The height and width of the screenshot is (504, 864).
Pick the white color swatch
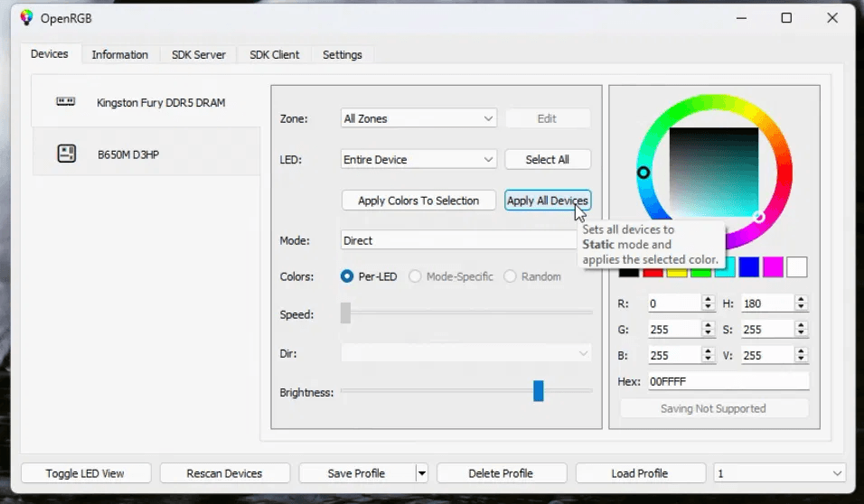point(797,267)
